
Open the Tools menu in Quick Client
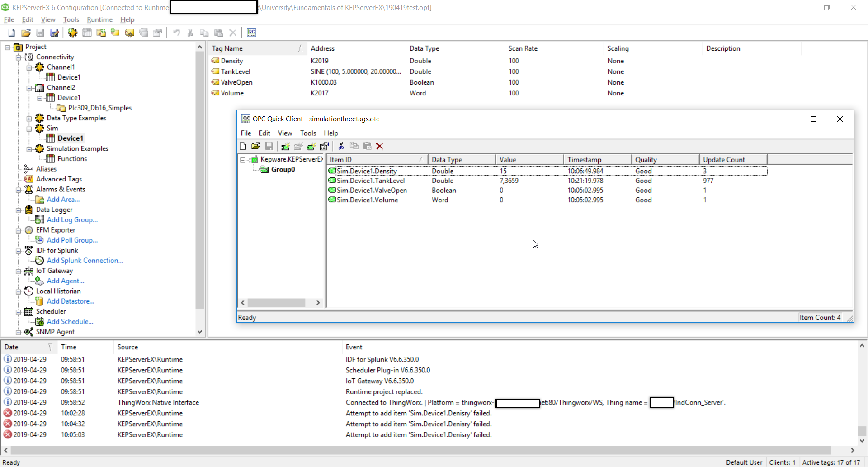pos(307,133)
